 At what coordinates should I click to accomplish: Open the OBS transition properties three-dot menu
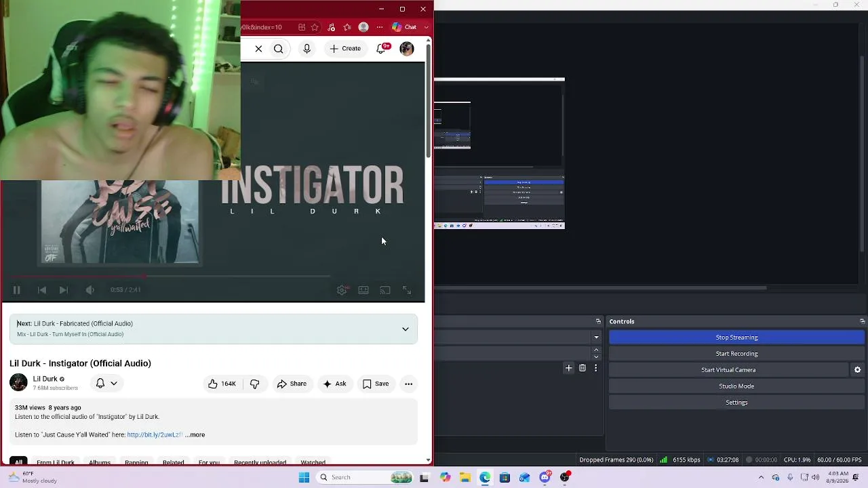click(x=595, y=368)
